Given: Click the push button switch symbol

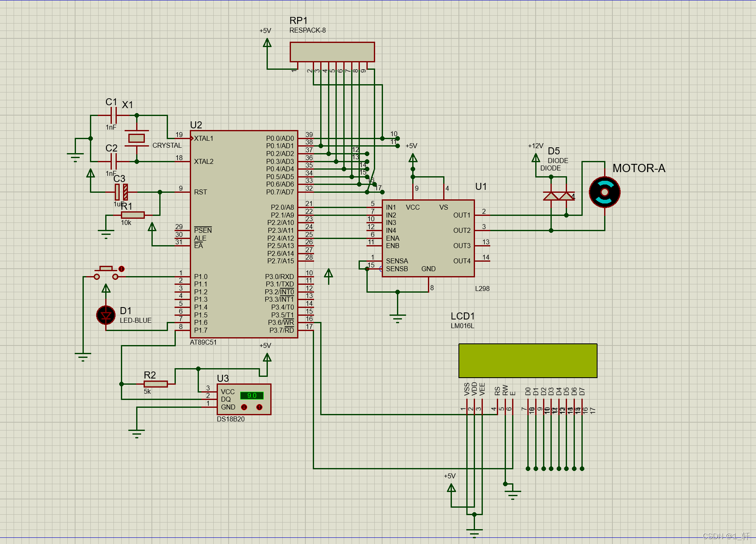Looking at the screenshot, I should (106, 273).
